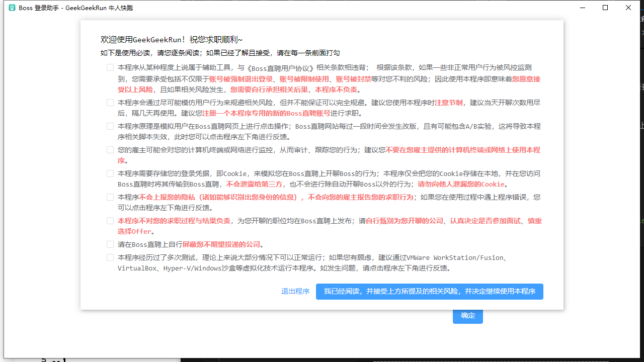Image resolution: width=644 pixels, height=362 pixels.
Task: Tick the checkbox about 不会上报您的隐私
Action: [110, 197]
